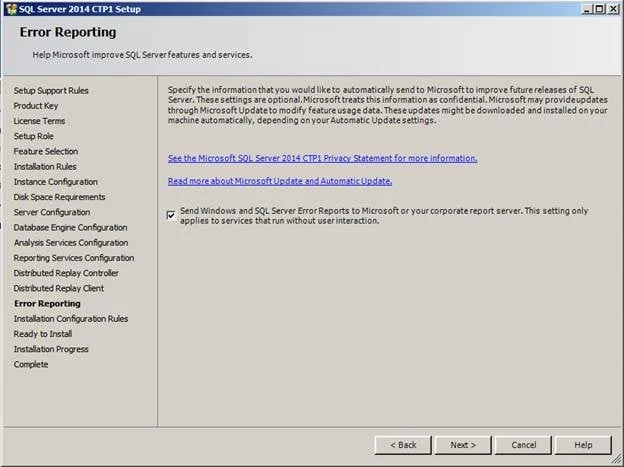
Task: Select Reporting Services Configuration step
Action: point(74,258)
